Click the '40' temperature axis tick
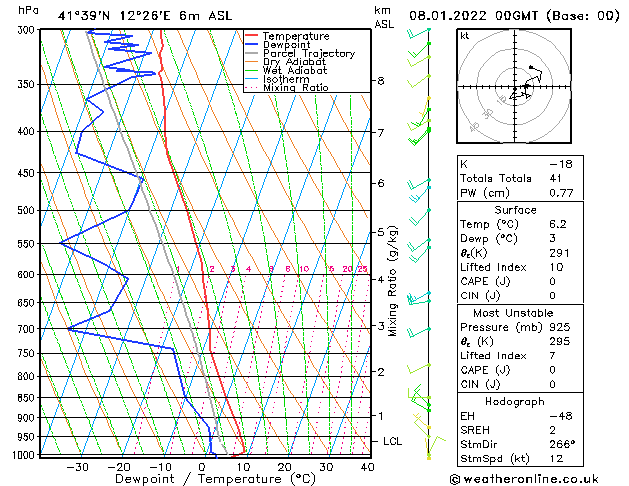Image resolution: width=629 pixels, height=486 pixels. click(x=367, y=468)
